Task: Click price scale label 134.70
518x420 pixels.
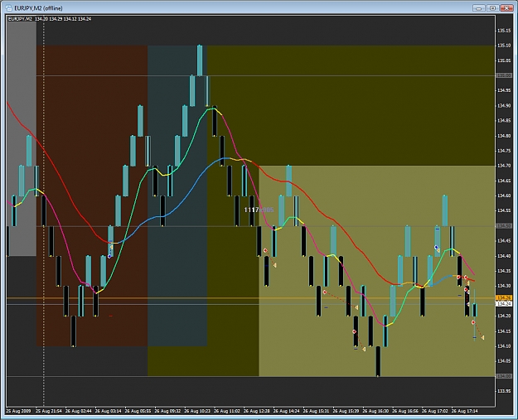Action: click(504, 166)
